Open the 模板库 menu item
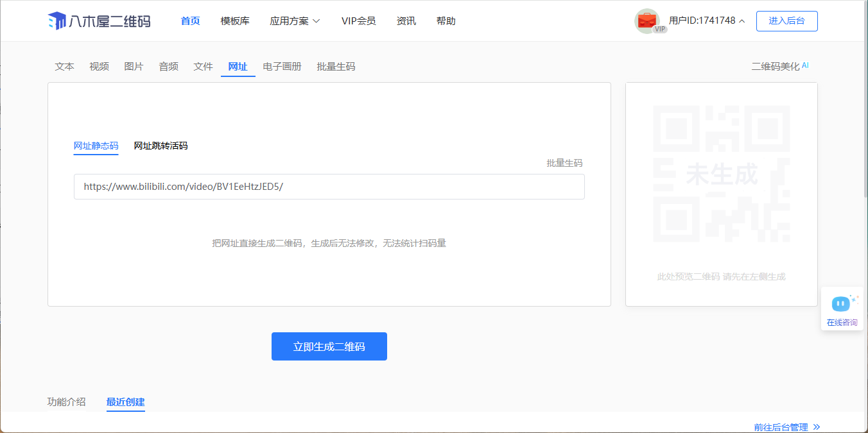The width and height of the screenshot is (868, 433). [x=235, y=21]
